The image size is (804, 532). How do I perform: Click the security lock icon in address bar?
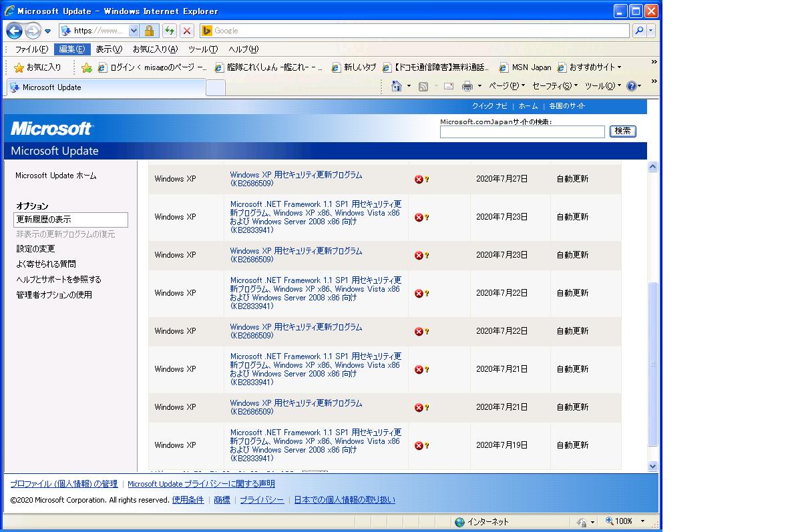[x=149, y=31]
